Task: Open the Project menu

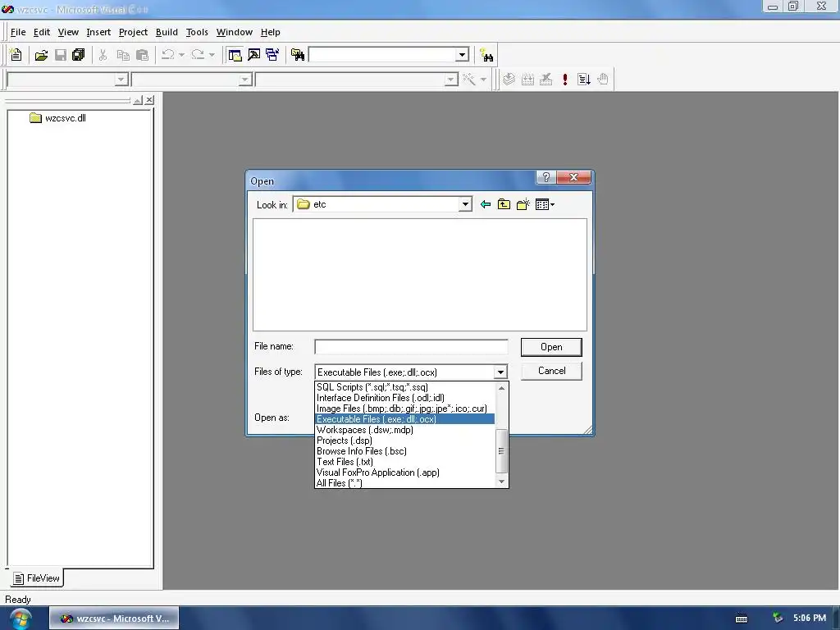Action: click(x=133, y=32)
